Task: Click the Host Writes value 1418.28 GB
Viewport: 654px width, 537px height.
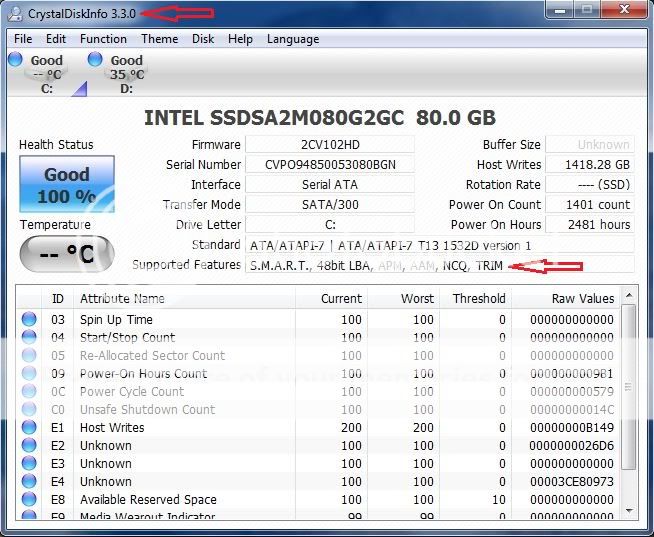Action: (590, 164)
